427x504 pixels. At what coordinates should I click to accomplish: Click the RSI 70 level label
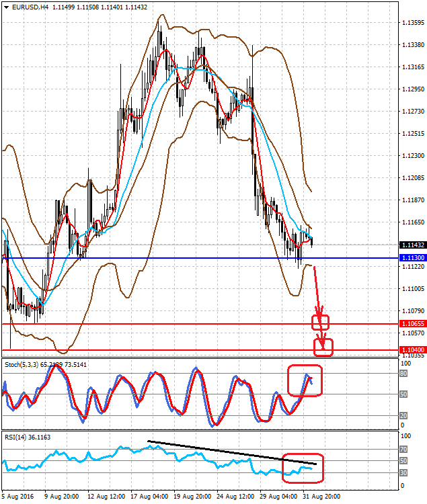coord(403,450)
